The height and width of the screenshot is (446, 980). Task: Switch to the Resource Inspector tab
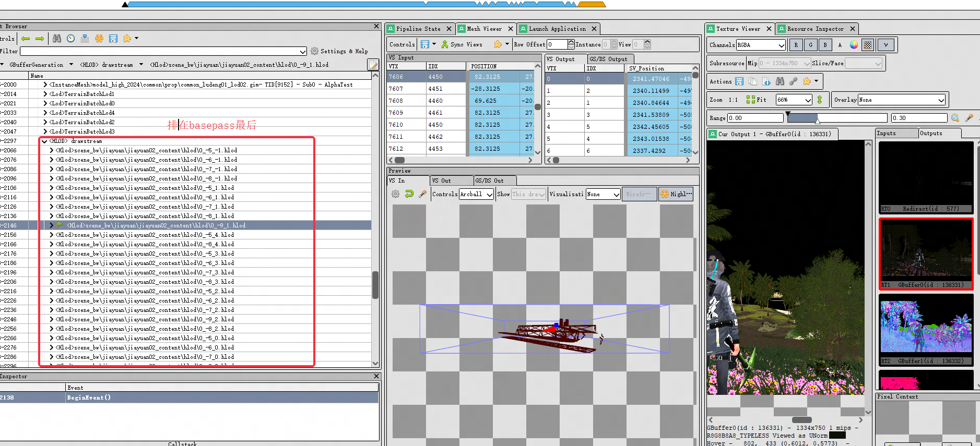click(815, 29)
